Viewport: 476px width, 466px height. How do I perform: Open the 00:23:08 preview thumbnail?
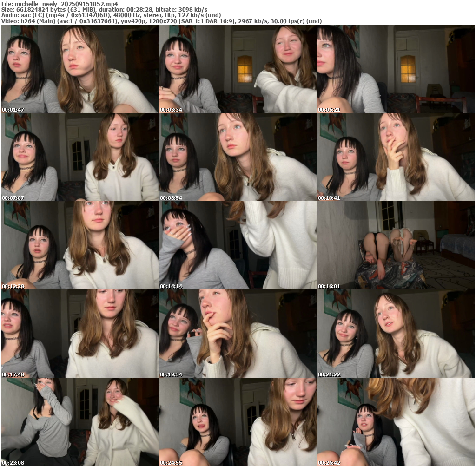(x=79, y=422)
